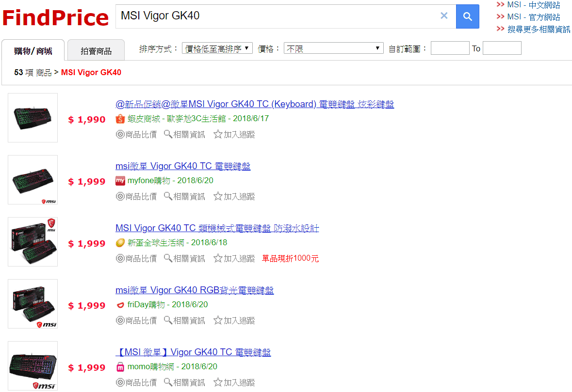Open the 類機械式電競鍵盤 防潑水設計 listing
The height and width of the screenshot is (392, 572).
click(217, 228)
